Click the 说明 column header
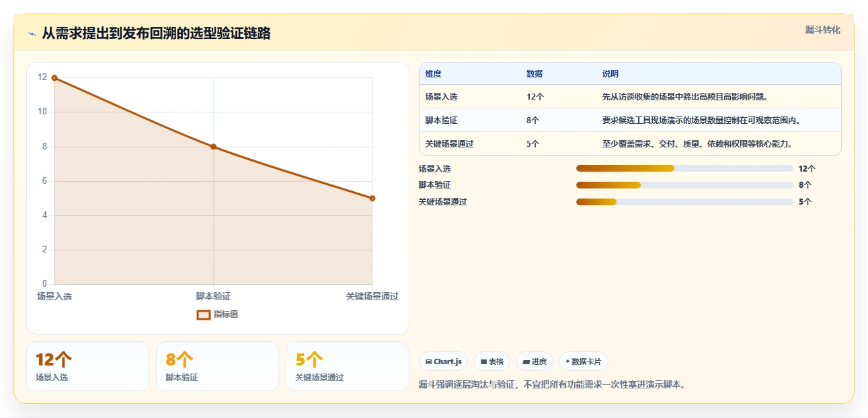The height and width of the screenshot is (418, 868). pos(610,74)
